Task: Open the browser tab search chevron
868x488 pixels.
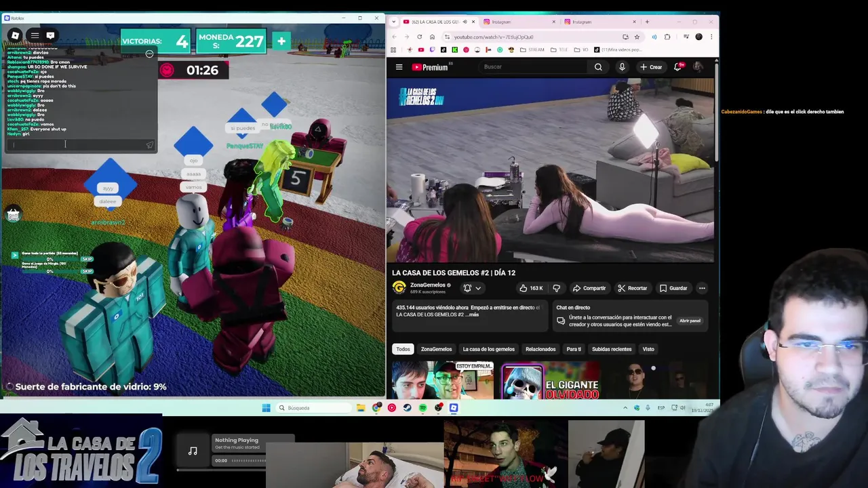Action: pos(394,22)
